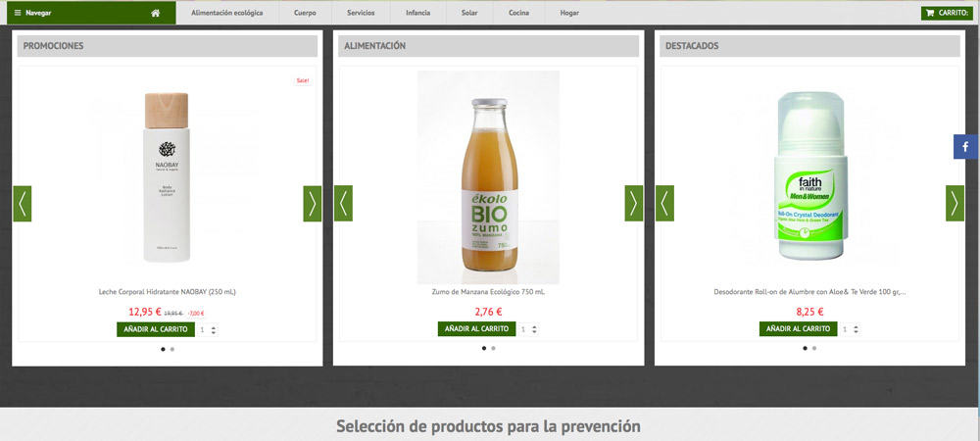Select first pagination dot in Destacados

805,349
